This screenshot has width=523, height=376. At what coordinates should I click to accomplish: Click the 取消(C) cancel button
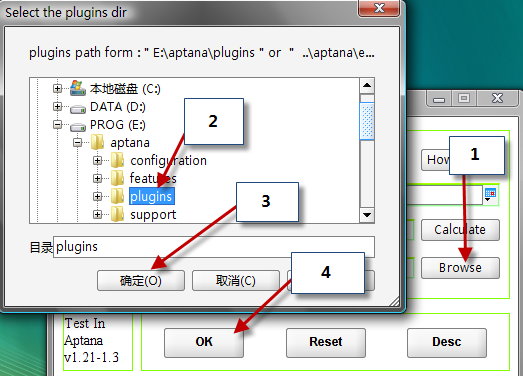click(x=235, y=281)
